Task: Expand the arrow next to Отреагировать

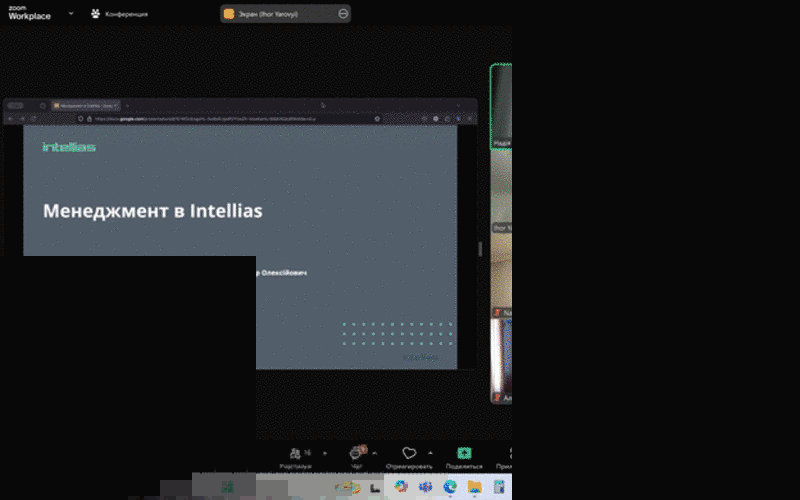Action: tap(430, 452)
